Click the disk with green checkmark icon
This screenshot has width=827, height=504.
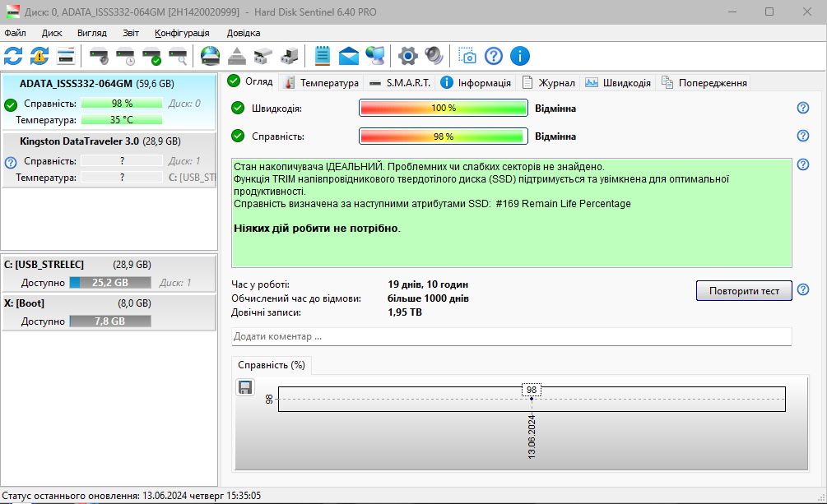tap(152, 56)
